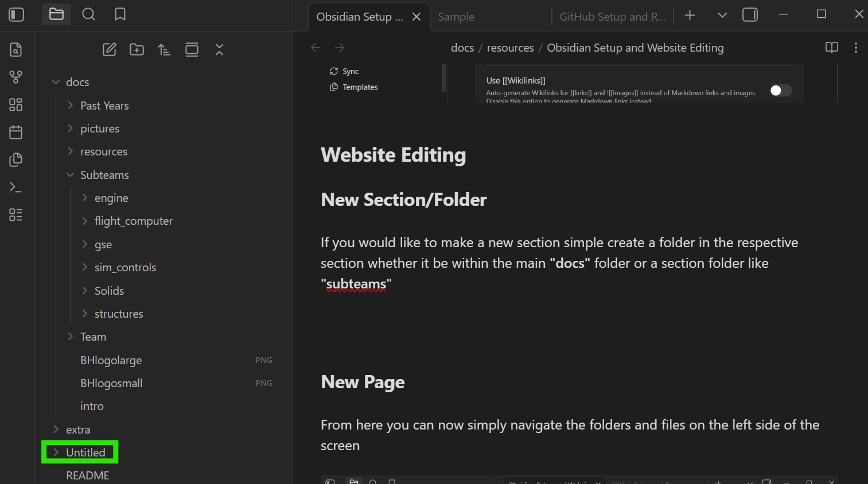
Task: Open the Bookmarks panel icon
Action: point(120,14)
